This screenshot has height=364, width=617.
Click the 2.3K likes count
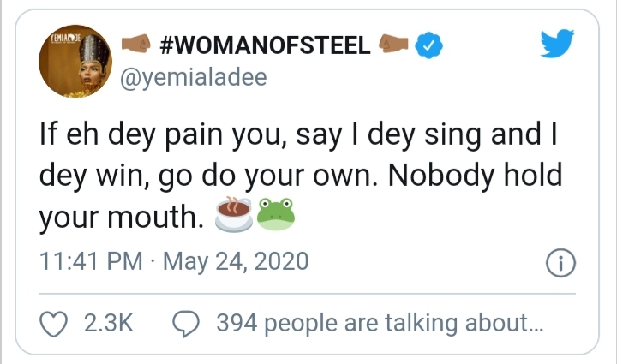107,323
